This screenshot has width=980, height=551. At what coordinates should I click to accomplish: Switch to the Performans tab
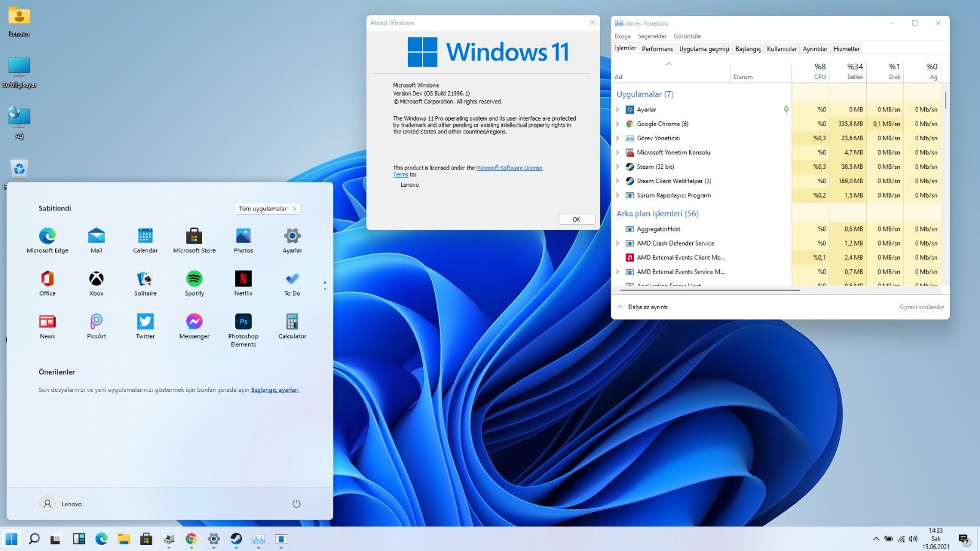(657, 49)
